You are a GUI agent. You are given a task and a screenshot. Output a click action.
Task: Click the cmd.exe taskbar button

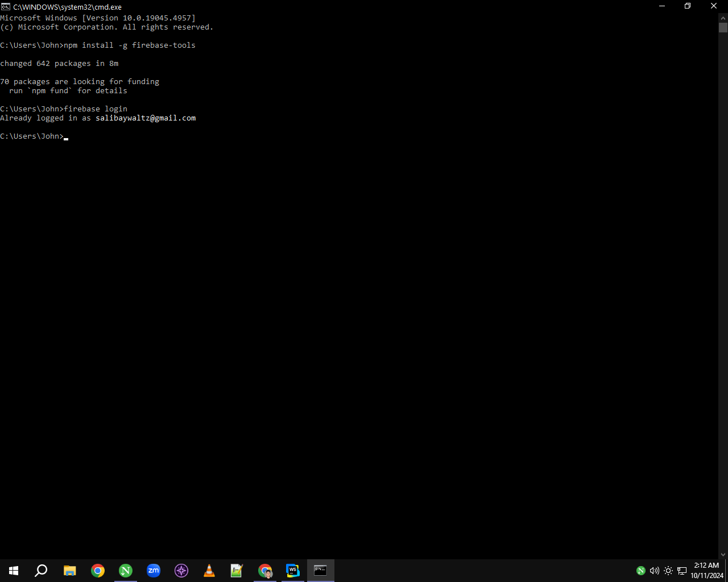click(321, 571)
